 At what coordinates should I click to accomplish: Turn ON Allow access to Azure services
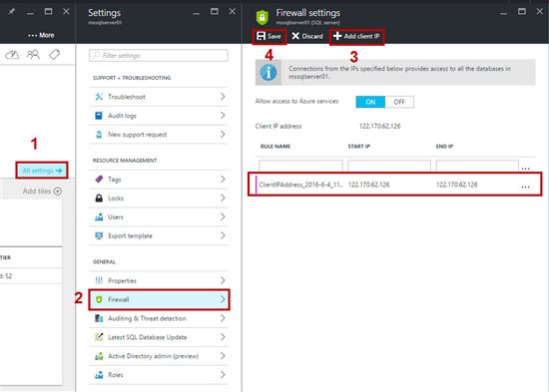coord(370,102)
